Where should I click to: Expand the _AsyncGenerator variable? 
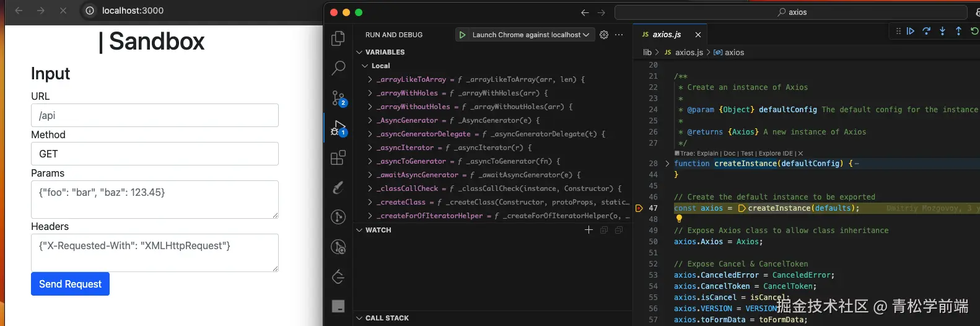370,120
